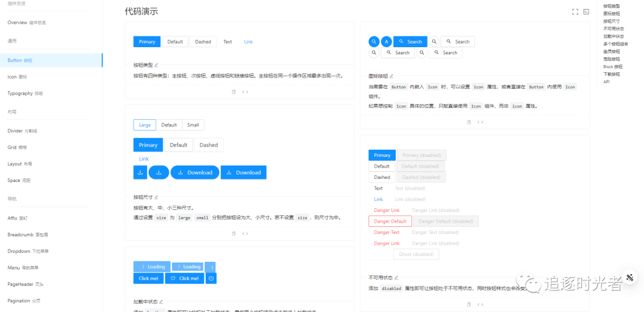Jump to 不可用状态 in the right anchor list
The height and width of the screenshot is (312, 644).
tap(614, 29)
